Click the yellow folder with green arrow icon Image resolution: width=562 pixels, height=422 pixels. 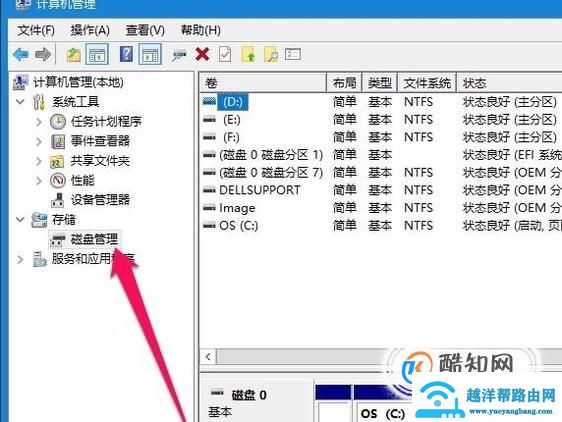click(248, 55)
